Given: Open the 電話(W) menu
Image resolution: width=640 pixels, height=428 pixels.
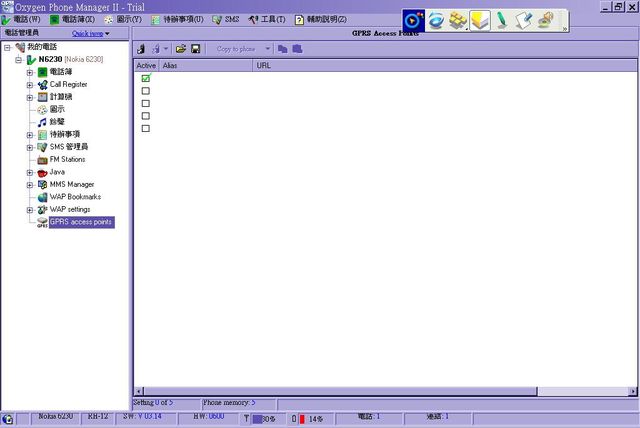Looking at the screenshot, I should click(x=21, y=19).
